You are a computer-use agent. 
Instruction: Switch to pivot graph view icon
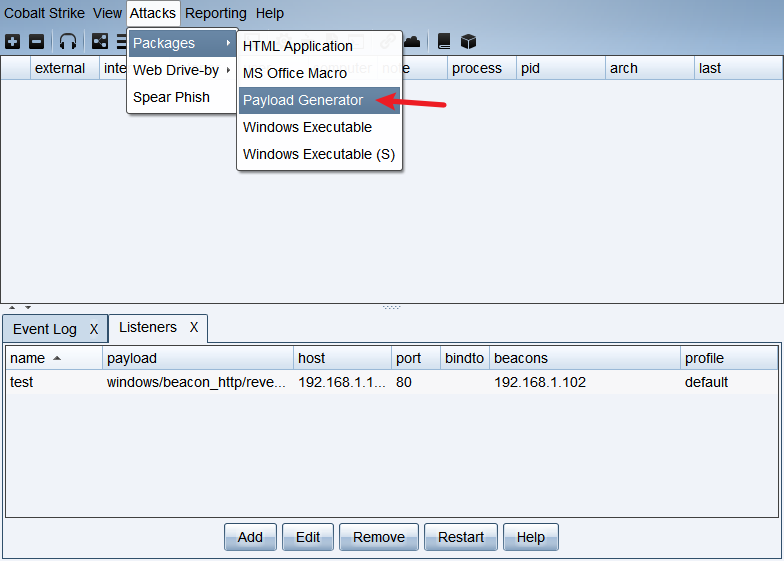pos(100,42)
